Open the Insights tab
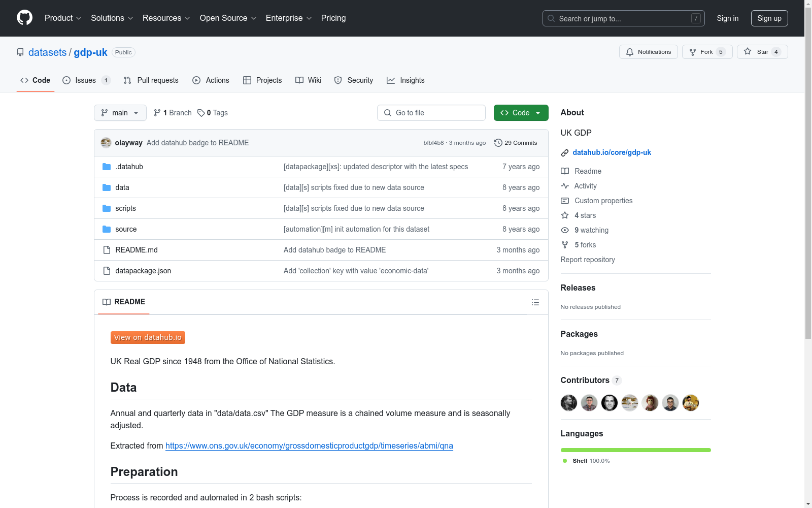812x508 pixels. [x=405, y=80]
